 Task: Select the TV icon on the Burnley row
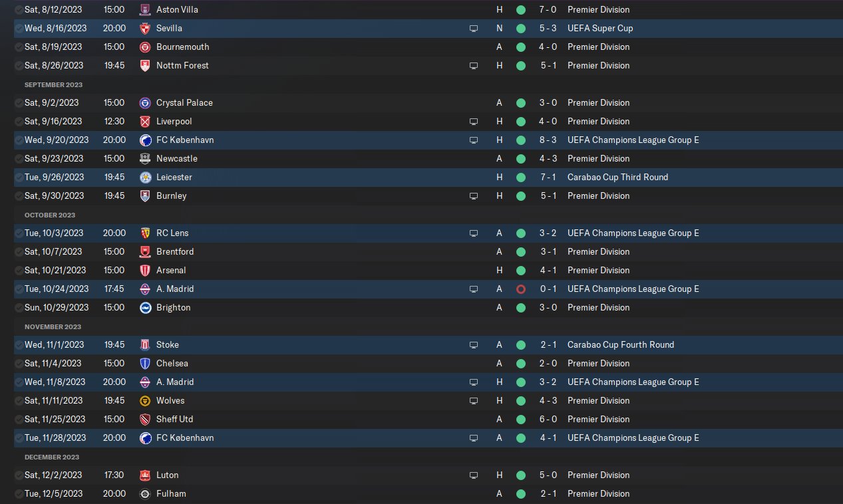[x=474, y=196]
